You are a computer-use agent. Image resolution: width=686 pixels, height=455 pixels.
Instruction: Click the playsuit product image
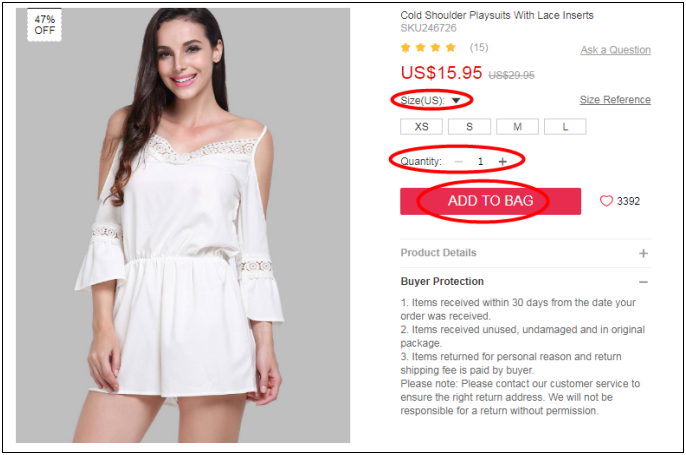pyautogui.click(x=183, y=225)
